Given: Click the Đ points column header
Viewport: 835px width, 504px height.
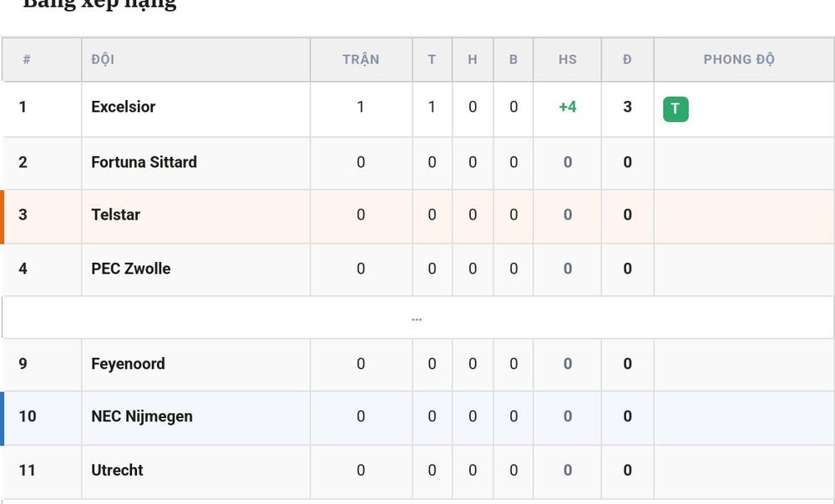Looking at the screenshot, I should [627, 59].
